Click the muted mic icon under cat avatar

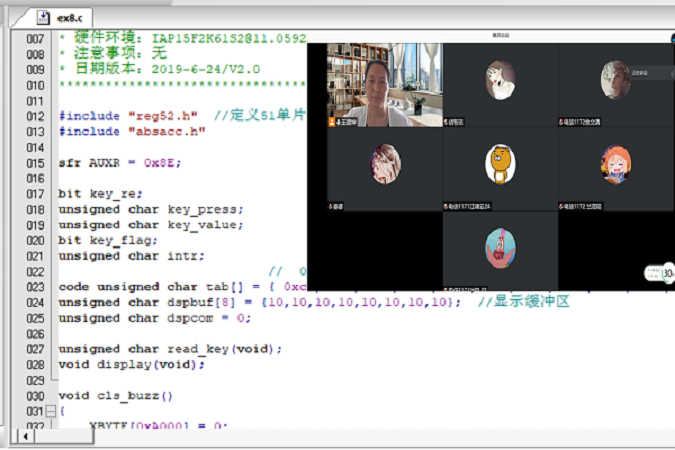click(x=447, y=122)
